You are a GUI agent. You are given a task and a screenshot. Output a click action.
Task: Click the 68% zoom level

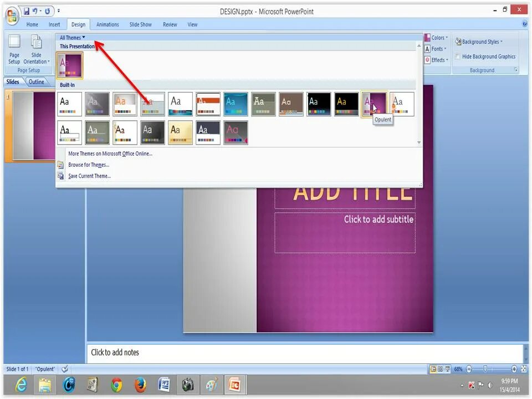pyautogui.click(x=458, y=369)
